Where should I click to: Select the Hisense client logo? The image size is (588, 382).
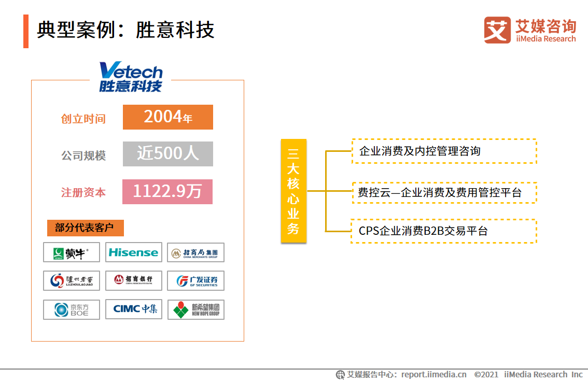(x=133, y=252)
